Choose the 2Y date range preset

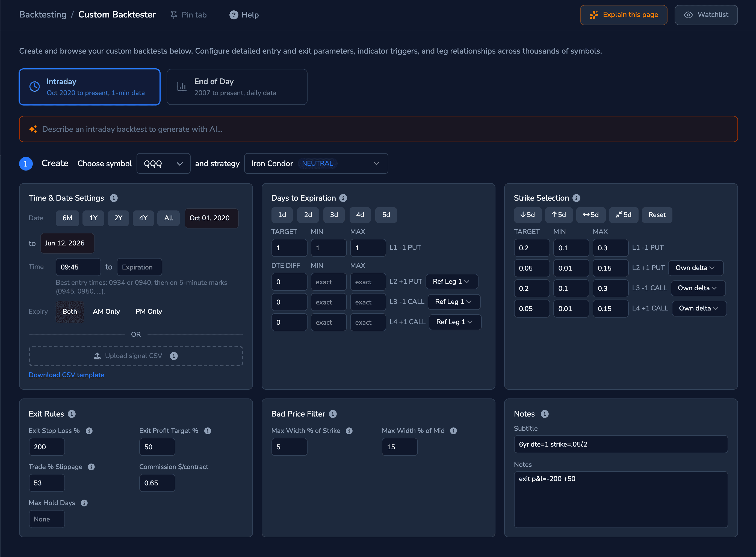point(118,218)
